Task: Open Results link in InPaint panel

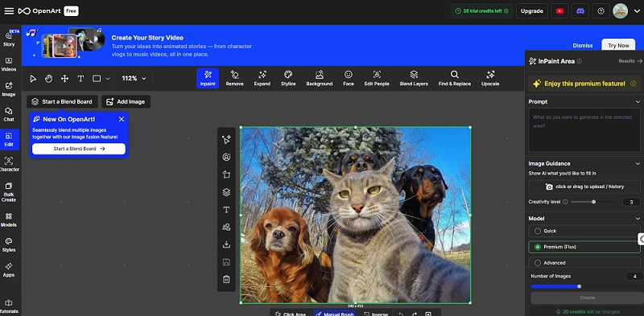Action: [630, 61]
